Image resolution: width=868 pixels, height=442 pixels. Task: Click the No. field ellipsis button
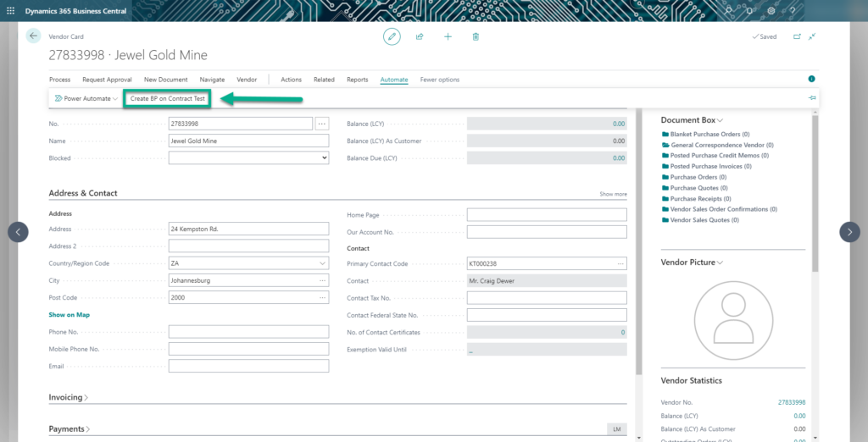[x=321, y=124]
